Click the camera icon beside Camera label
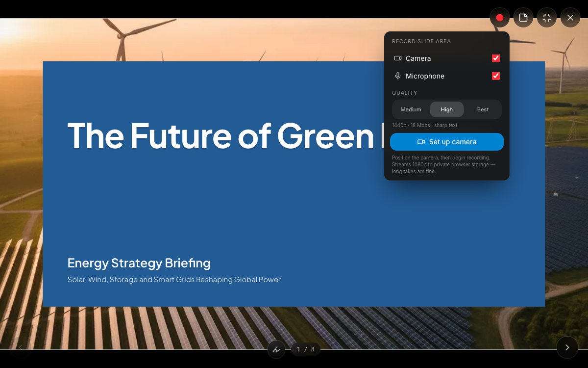Viewport: 588px width, 368px height. tap(398, 58)
